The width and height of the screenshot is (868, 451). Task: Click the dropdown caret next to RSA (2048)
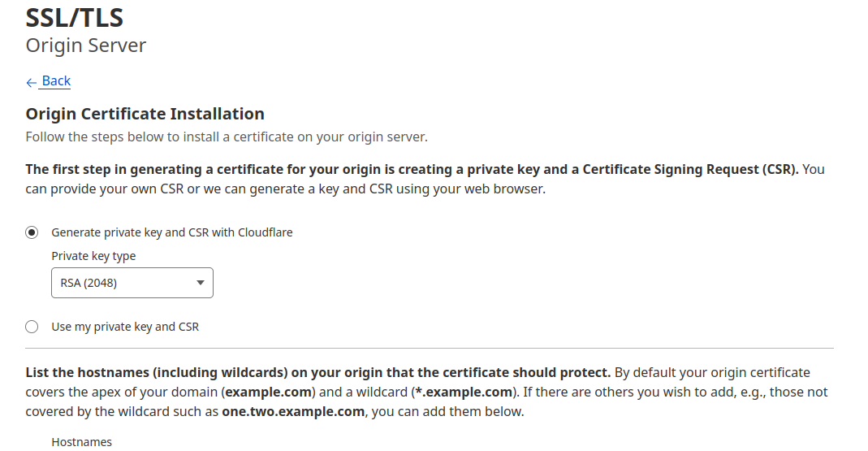pyautogui.click(x=201, y=283)
